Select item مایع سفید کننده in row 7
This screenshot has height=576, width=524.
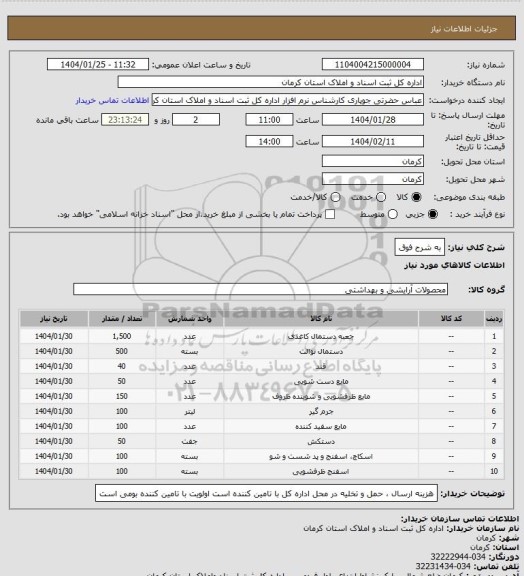321,426
